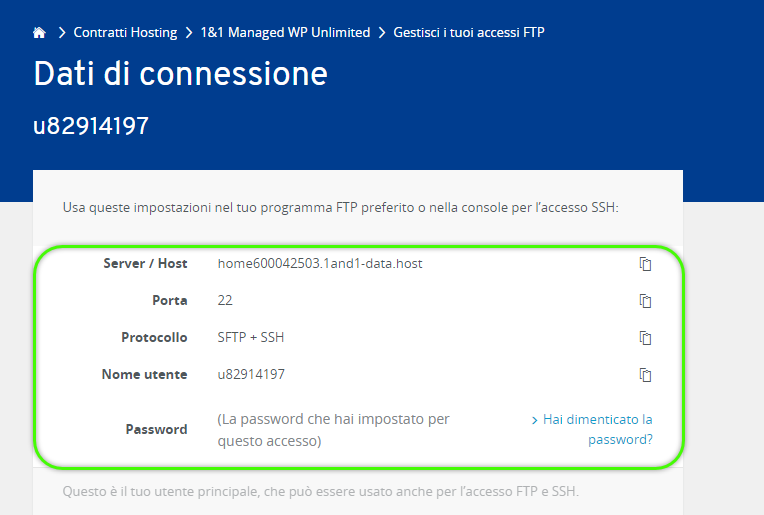Screen dimensions: 764x515
Task: Click the SFTP + SSH protocol value
Action: pos(250,337)
